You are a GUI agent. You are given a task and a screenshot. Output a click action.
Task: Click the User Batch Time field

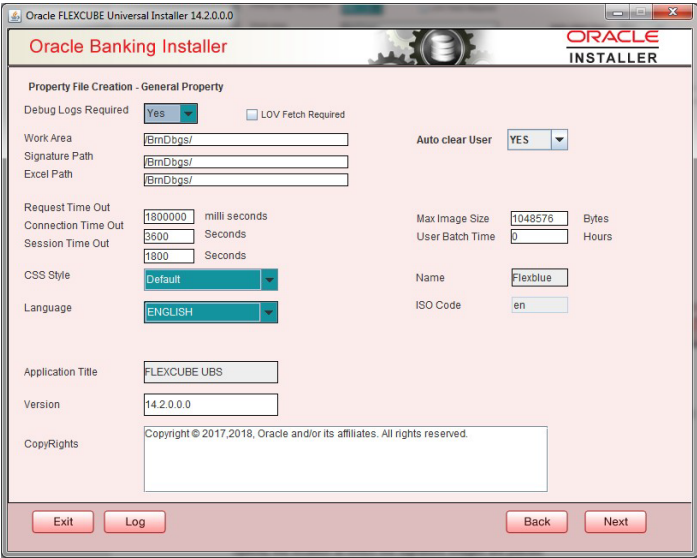coord(539,237)
